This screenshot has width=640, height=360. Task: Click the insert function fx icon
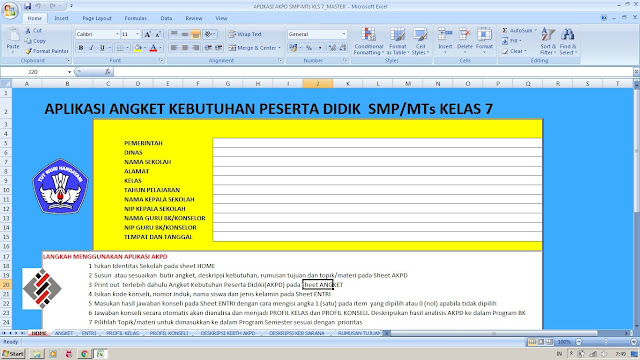click(x=108, y=72)
